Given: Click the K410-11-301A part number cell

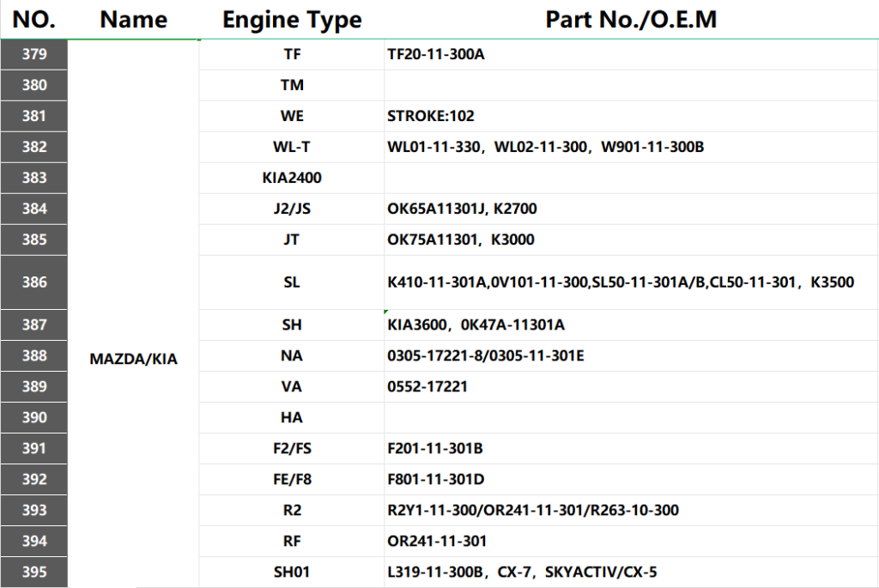Looking at the screenshot, I should click(631, 282).
